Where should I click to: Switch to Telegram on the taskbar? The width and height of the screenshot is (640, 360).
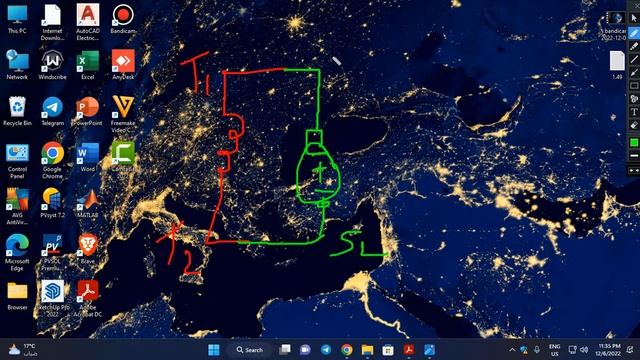(x=326, y=350)
